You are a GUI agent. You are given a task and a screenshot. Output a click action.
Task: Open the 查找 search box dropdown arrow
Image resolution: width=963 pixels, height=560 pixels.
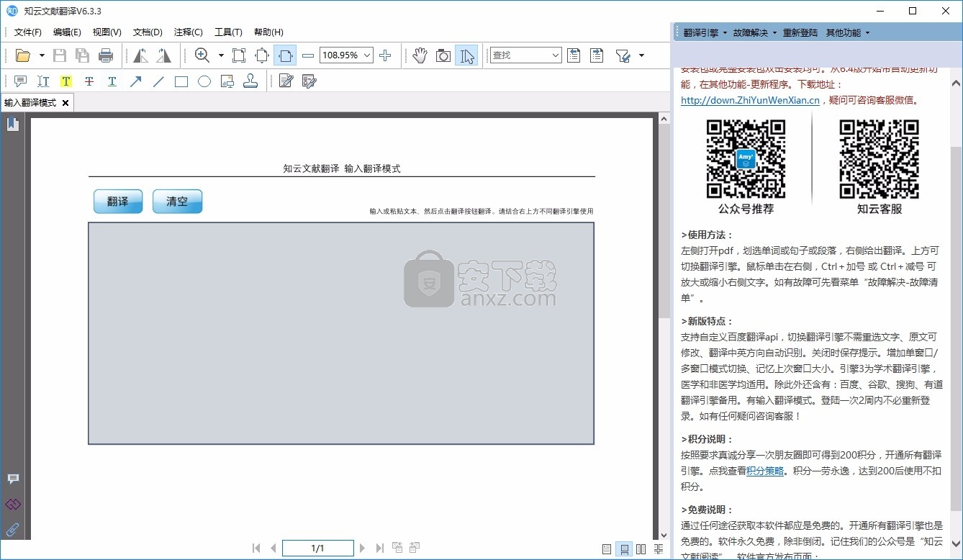556,55
